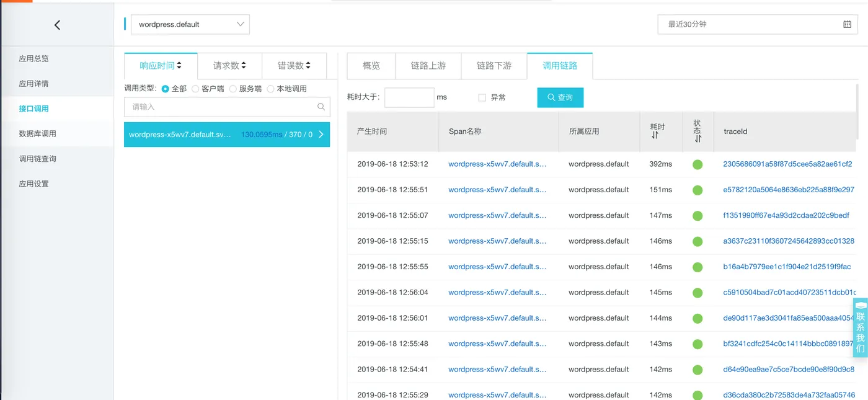
Task: Open the 调用链路 tab
Action: click(560, 66)
